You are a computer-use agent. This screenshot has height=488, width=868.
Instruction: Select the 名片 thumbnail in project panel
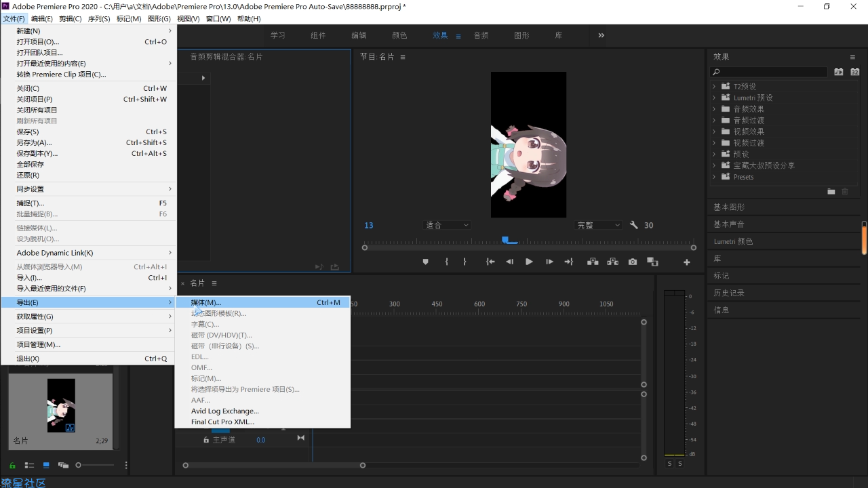[61, 405]
